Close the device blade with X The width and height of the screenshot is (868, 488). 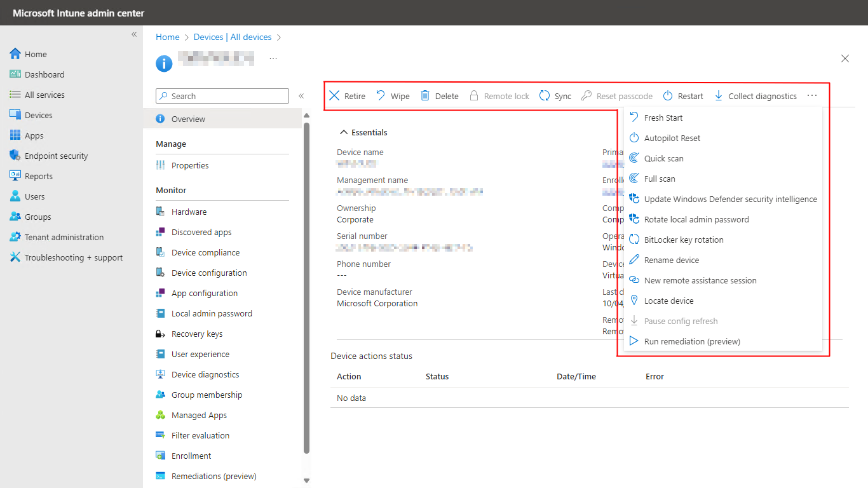tap(845, 58)
